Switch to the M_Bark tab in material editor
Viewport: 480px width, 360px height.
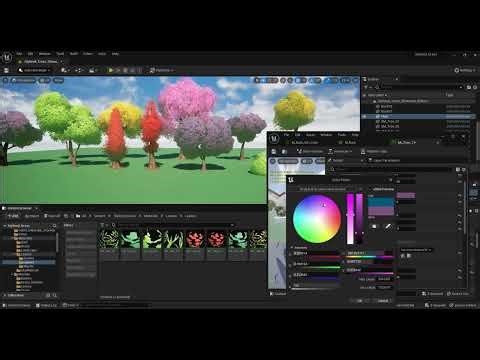coord(348,142)
